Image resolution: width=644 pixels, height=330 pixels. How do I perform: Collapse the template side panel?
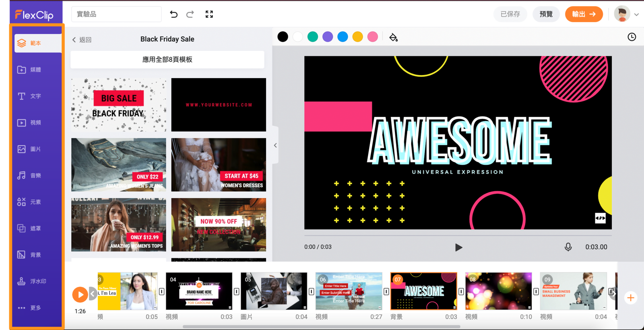(275, 145)
